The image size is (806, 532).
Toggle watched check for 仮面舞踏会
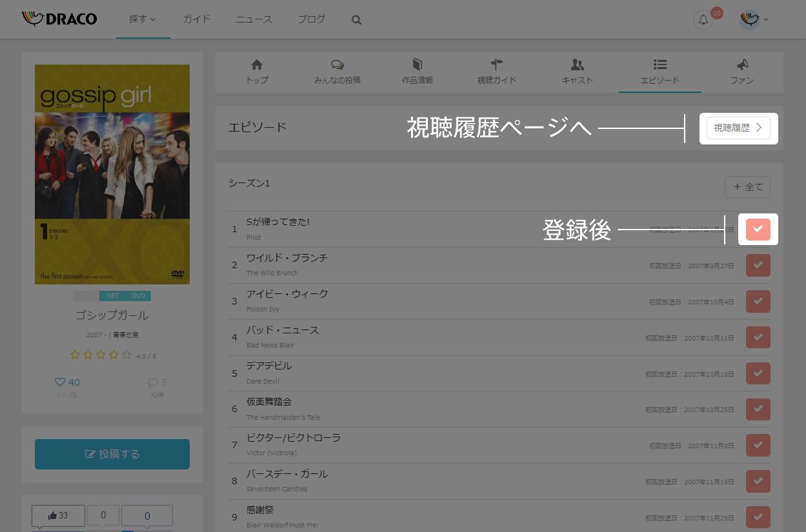click(x=758, y=409)
